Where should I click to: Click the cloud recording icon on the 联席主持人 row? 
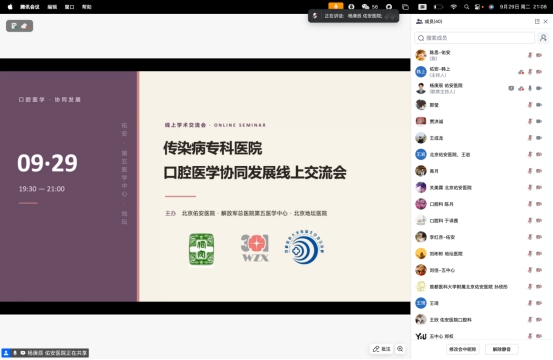[x=521, y=88]
